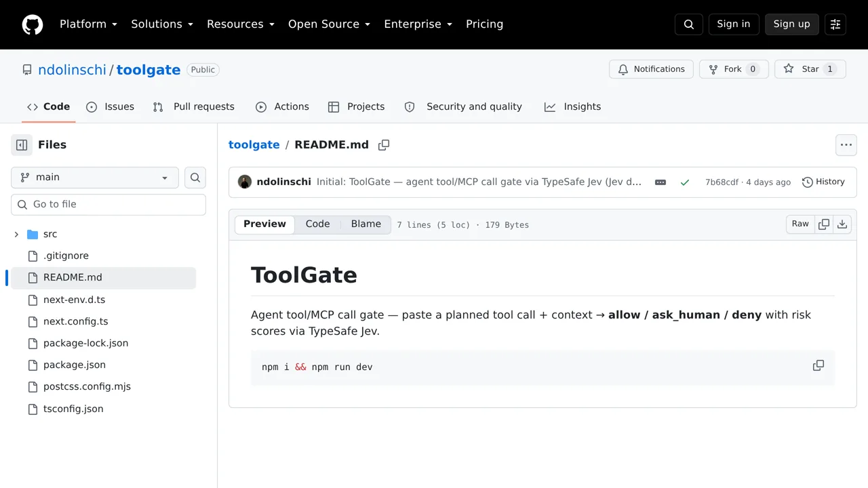This screenshot has height=488, width=868.
Task: Click the bell Notifications button
Action: point(651,69)
